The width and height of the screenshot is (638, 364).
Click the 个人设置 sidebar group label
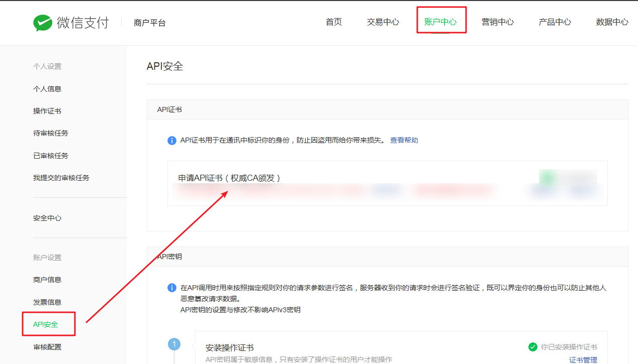click(x=47, y=66)
